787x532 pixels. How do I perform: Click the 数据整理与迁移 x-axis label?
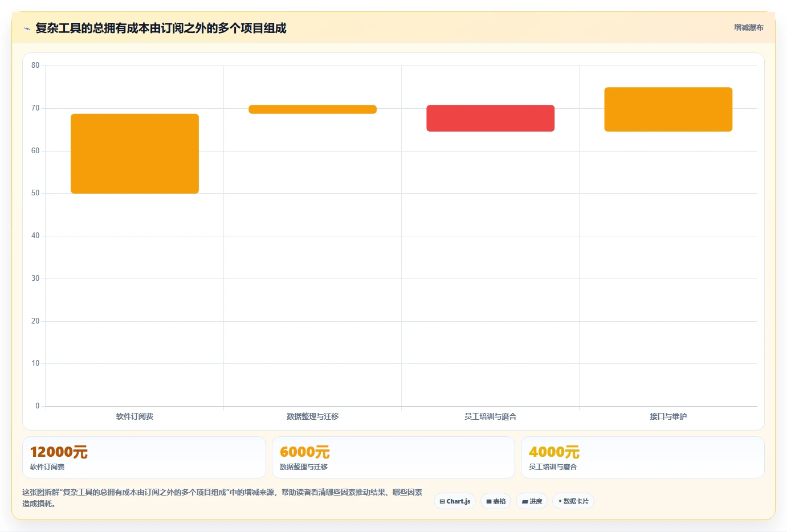tap(312, 416)
